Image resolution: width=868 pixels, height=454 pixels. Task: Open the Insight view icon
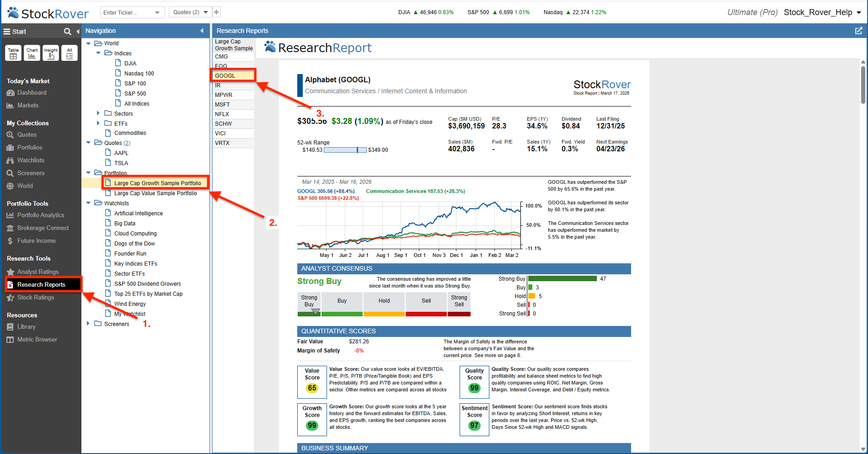tap(51, 53)
